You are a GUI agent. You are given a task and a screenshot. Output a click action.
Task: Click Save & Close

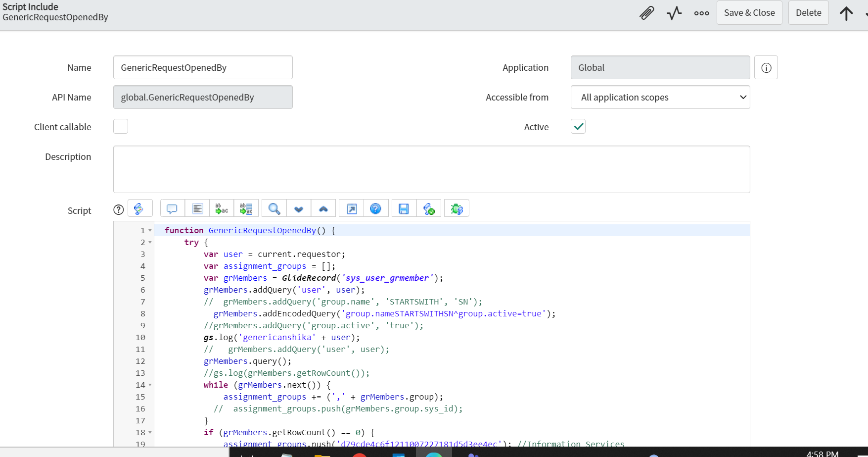click(x=749, y=12)
